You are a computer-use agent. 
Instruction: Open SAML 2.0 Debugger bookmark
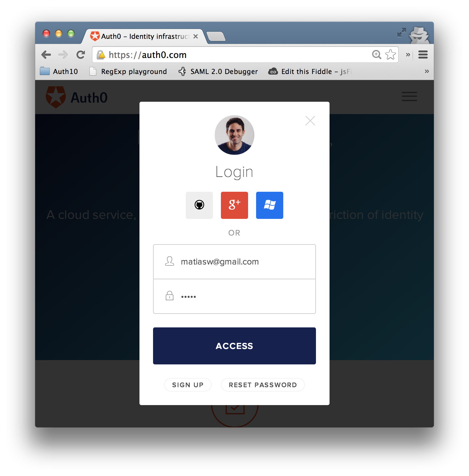click(x=218, y=71)
